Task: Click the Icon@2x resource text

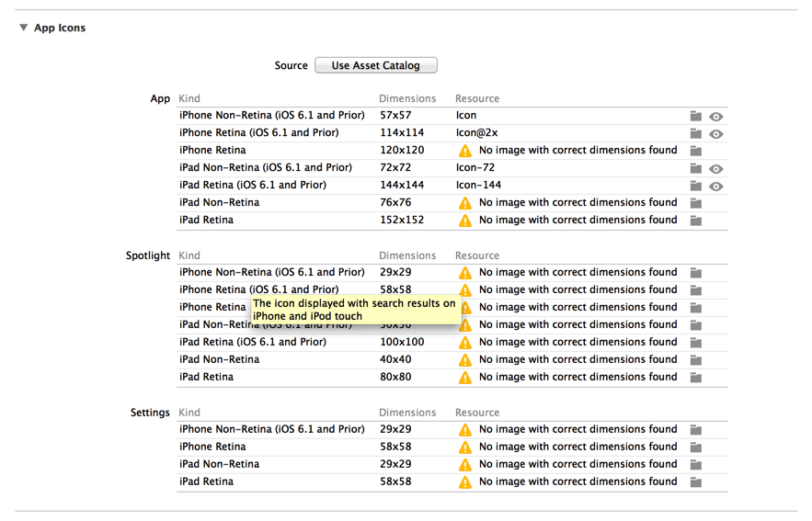Action: click(476, 132)
